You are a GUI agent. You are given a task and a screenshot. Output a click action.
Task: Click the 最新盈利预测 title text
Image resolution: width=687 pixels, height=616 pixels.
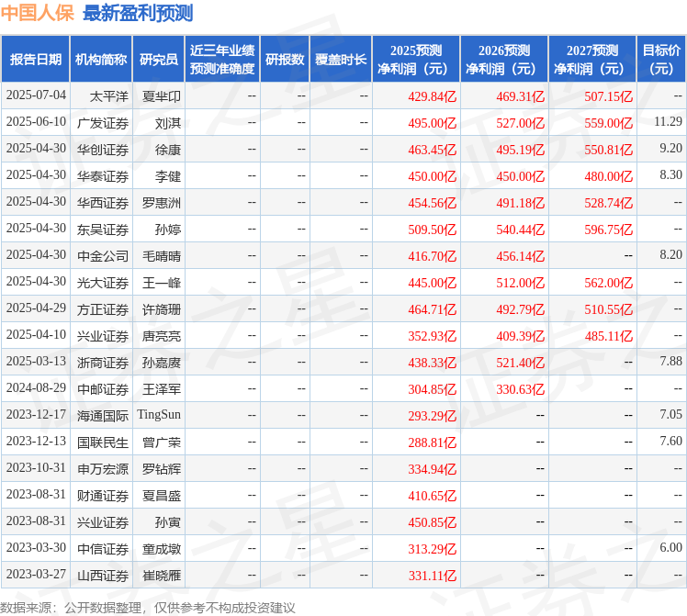tap(138, 13)
